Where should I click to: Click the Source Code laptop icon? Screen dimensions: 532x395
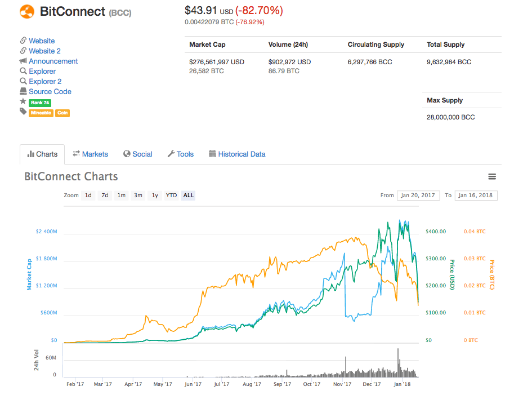pyautogui.click(x=23, y=91)
